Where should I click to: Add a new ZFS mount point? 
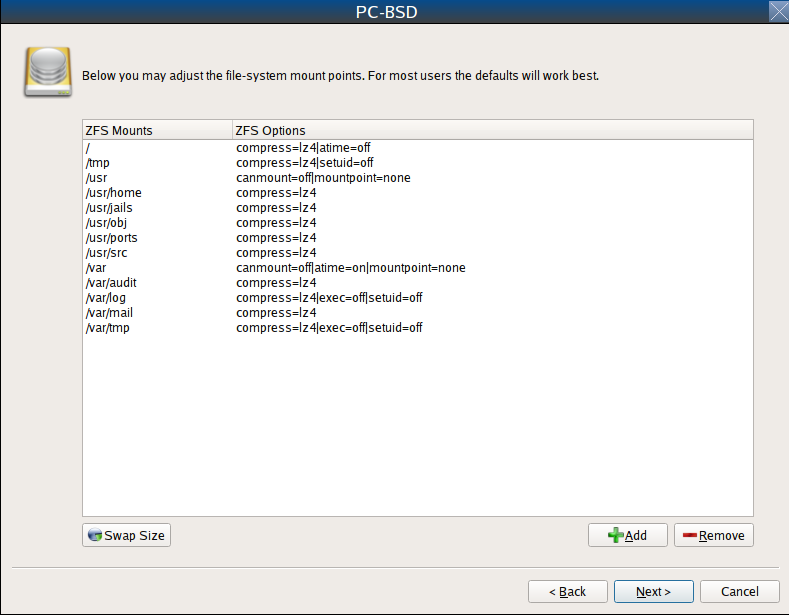point(627,535)
